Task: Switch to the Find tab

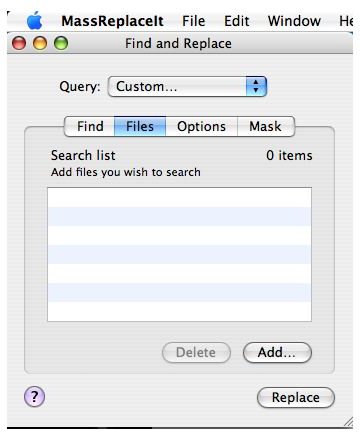Action: point(89,126)
